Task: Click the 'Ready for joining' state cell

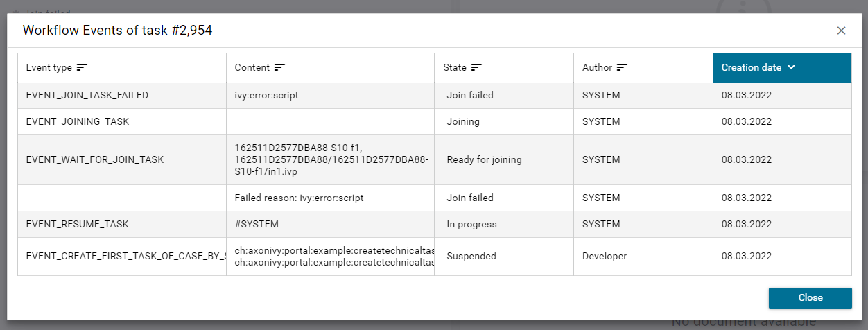Action: [484, 159]
